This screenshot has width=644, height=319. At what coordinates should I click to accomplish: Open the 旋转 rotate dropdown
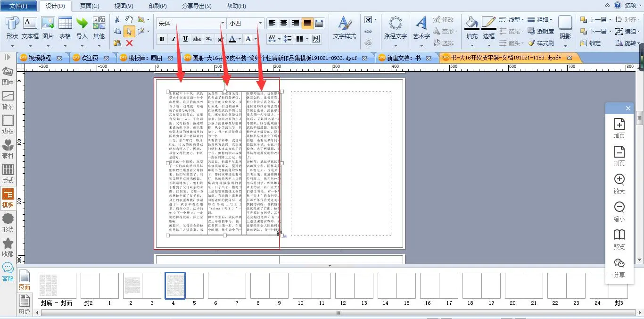click(628, 43)
